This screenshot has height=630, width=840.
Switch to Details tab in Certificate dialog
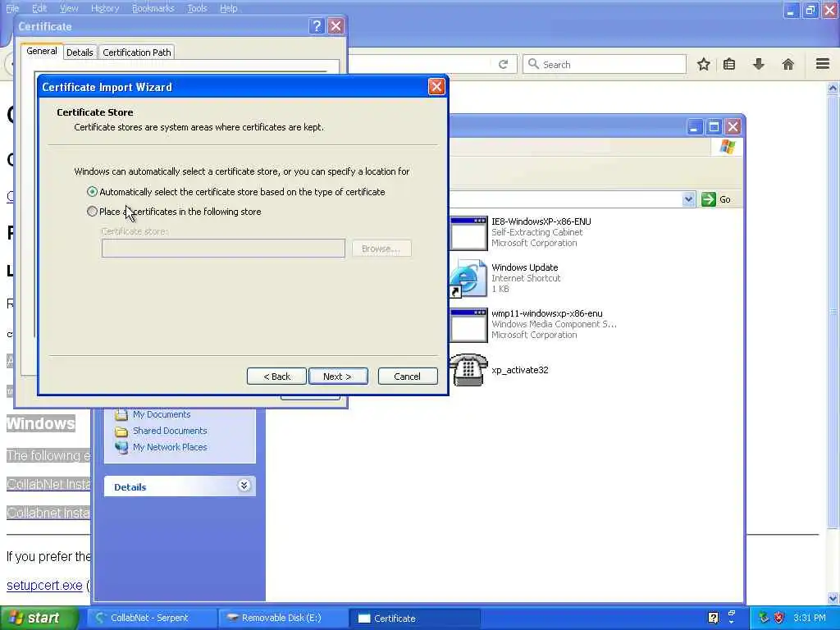pos(80,52)
